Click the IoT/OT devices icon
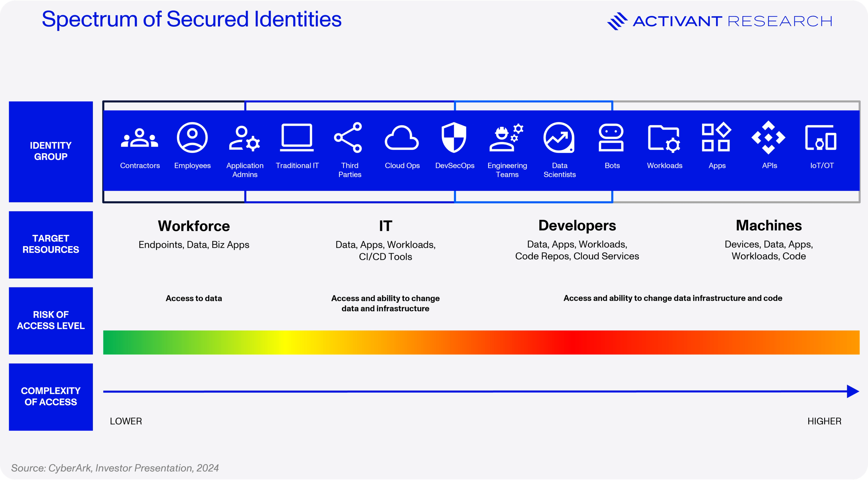The image size is (868, 481). [x=821, y=137]
